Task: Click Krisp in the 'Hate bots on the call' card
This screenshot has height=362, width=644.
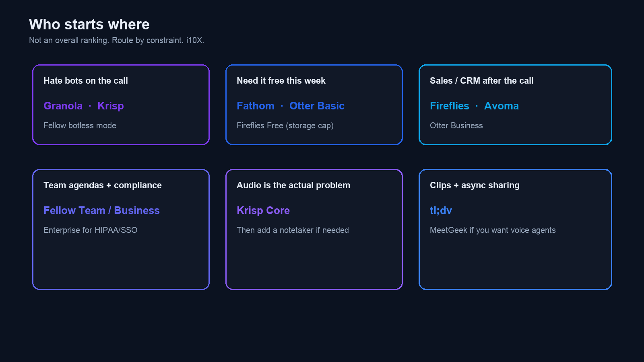Action: tap(110, 106)
